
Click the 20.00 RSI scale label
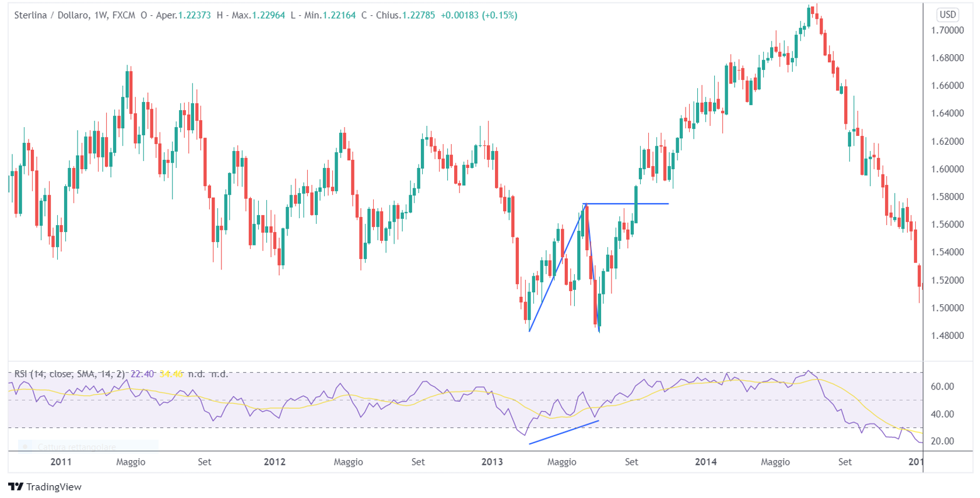tap(942, 441)
